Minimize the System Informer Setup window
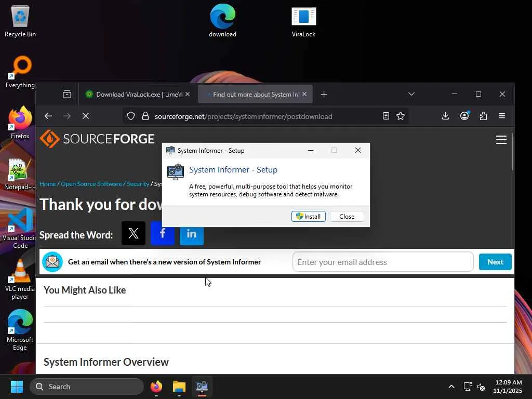This screenshot has height=399, width=532. [x=311, y=150]
